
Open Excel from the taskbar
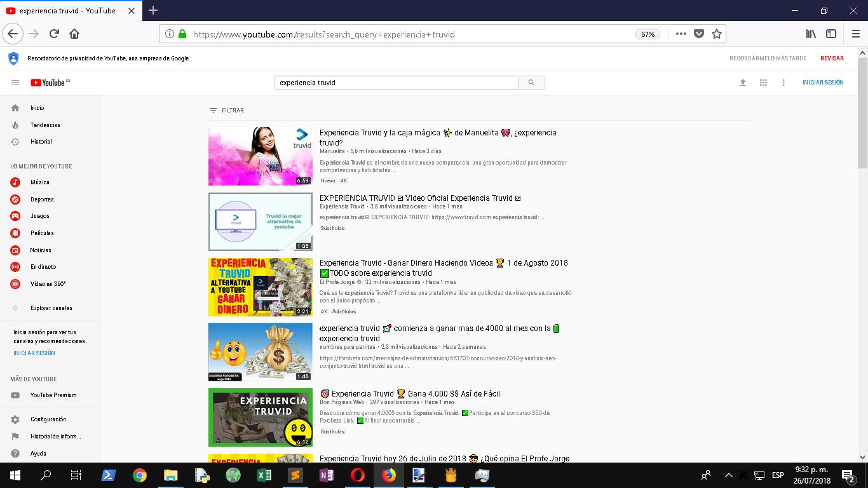tap(264, 475)
